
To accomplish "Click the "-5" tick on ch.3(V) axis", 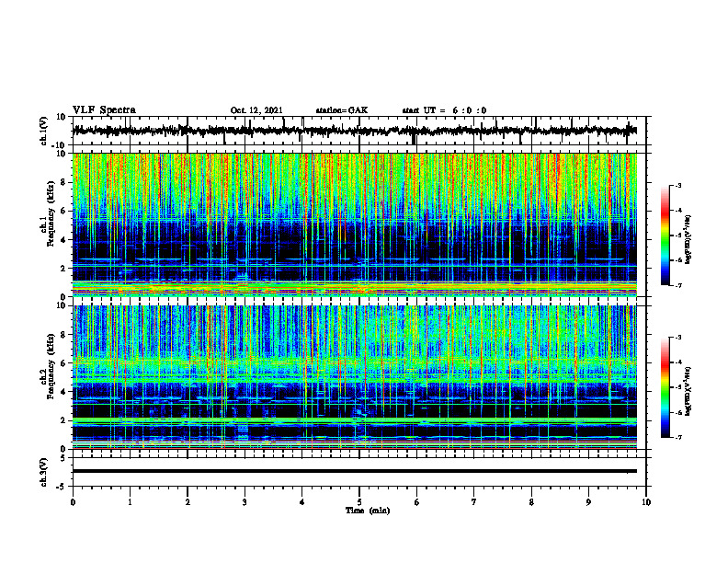I will click(x=63, y=487).
